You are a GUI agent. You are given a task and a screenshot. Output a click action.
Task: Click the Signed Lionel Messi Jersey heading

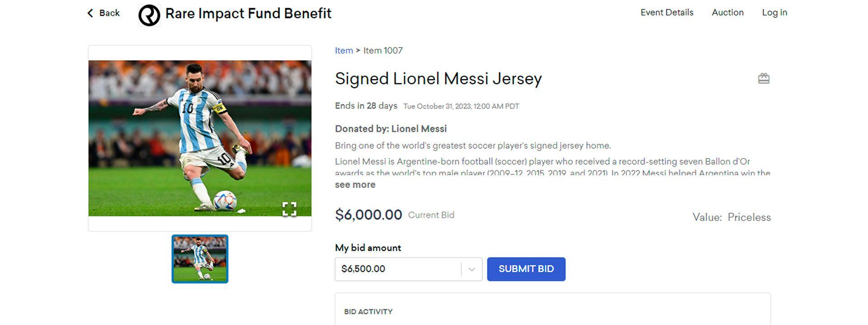pyautogui.click(x=438, y=79)
